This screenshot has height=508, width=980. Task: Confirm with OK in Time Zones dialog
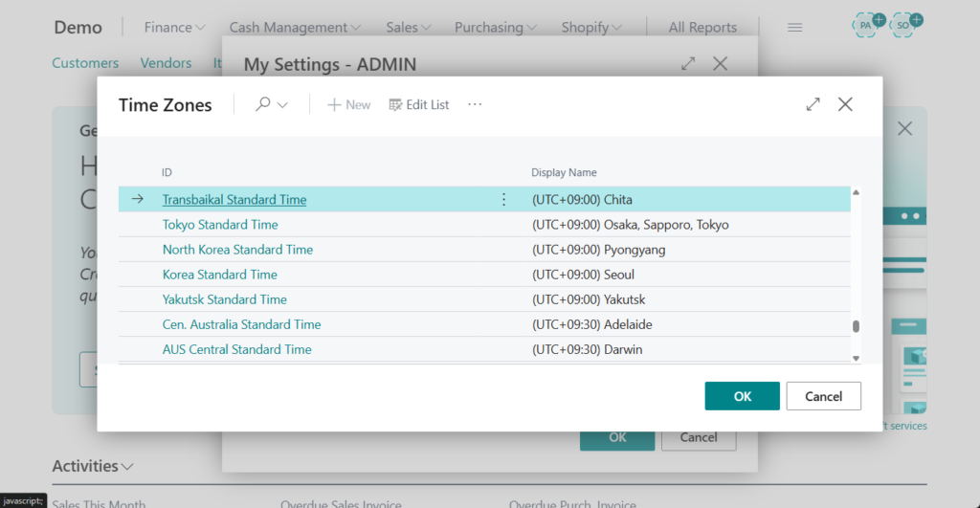[742, 396]
